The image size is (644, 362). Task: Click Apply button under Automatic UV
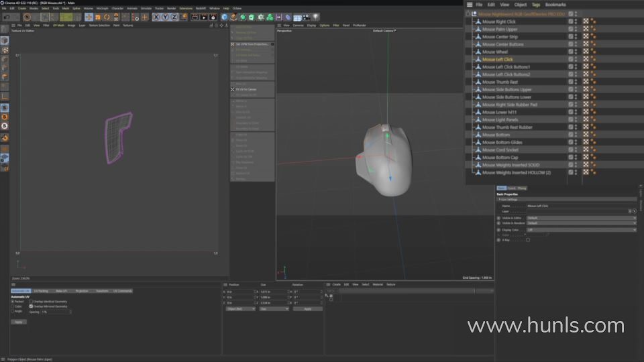(x=19, y=322)
